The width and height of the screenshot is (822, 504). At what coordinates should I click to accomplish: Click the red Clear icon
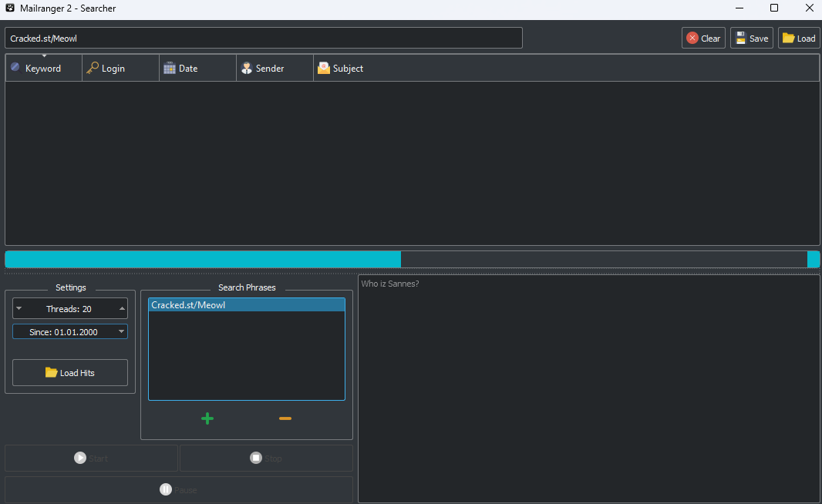(692, 39)
